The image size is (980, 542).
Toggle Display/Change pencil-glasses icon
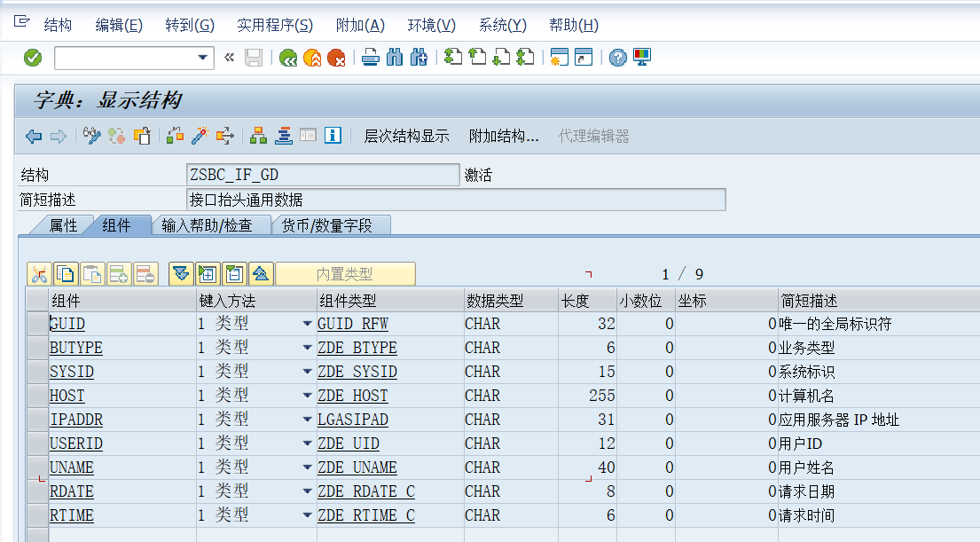pyautogui.click(x=92, y=136)
